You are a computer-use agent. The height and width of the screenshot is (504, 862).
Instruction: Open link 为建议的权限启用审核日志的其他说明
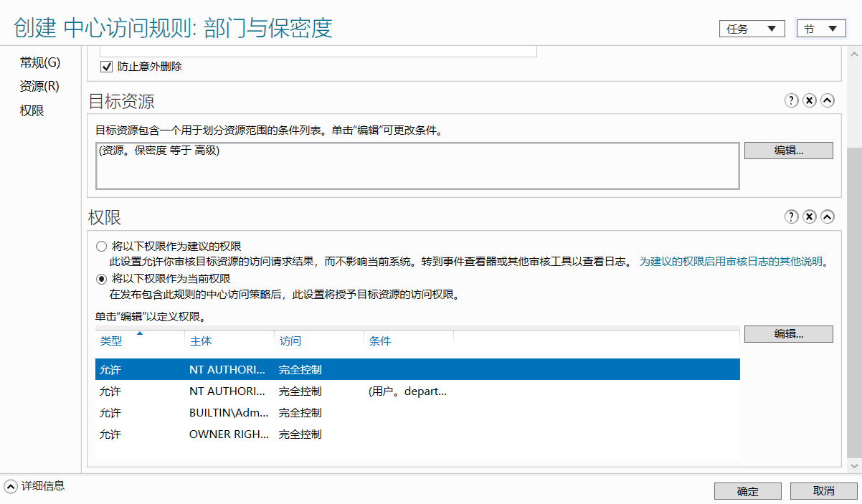pyautogui.click(x=734, y=262)
